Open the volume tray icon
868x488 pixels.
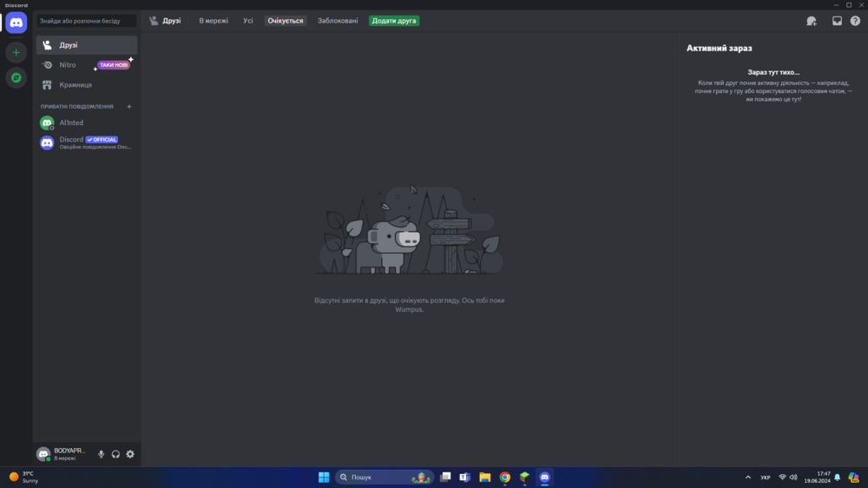click(x=793, y=477)
